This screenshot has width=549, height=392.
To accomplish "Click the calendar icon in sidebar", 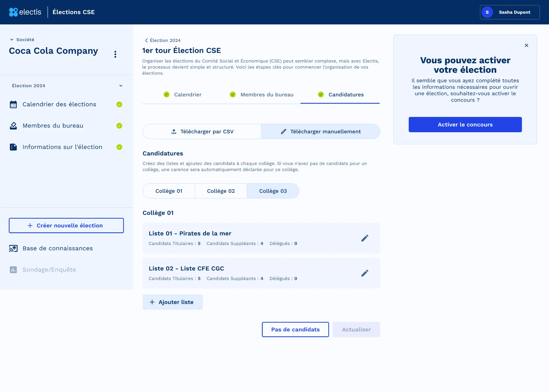I will point(13,105).
